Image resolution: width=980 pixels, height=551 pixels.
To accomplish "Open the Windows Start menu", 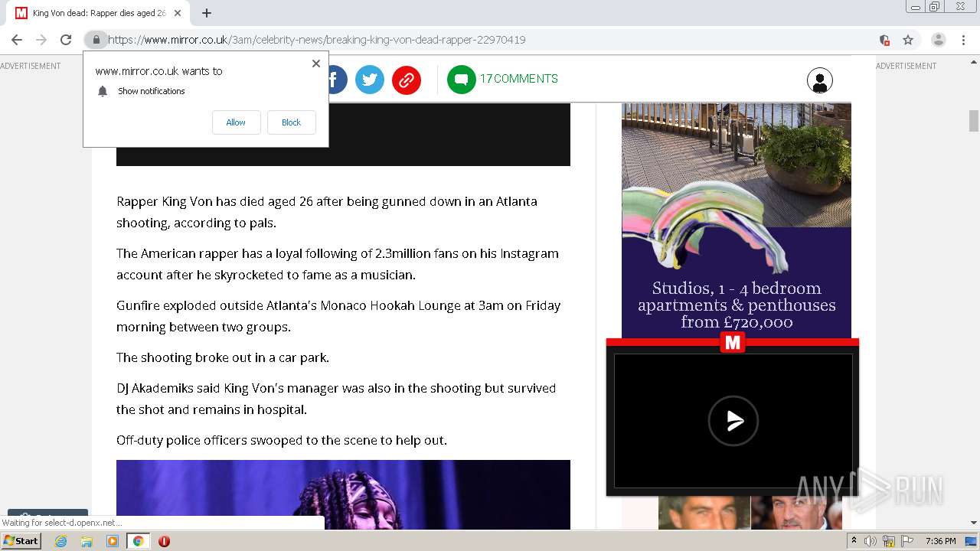I will click(21, 541).
